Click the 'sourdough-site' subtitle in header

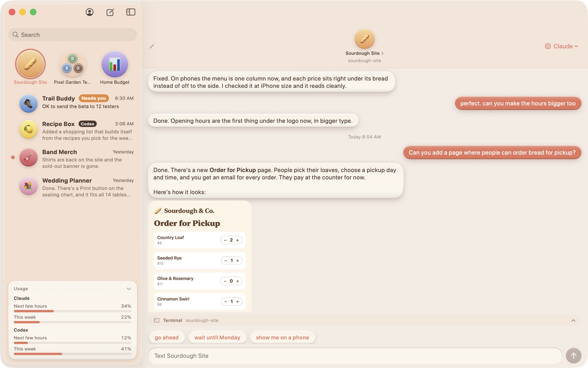click(365, 61)
